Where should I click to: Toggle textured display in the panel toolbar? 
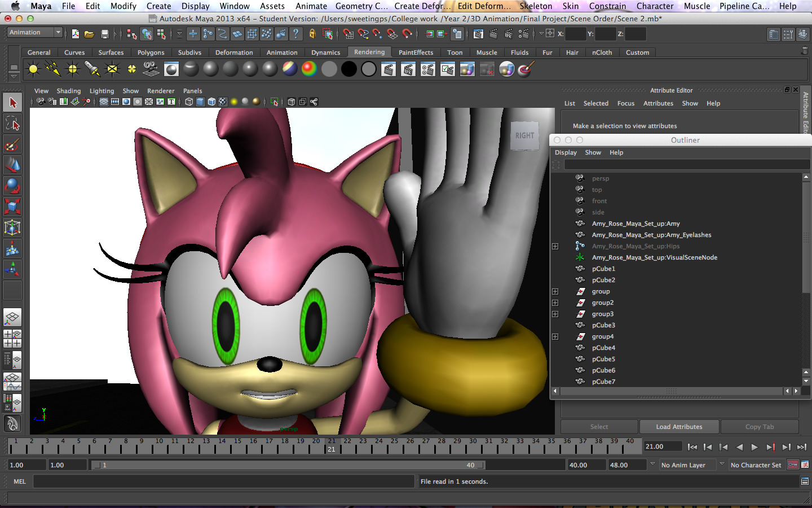pos(223,102)
